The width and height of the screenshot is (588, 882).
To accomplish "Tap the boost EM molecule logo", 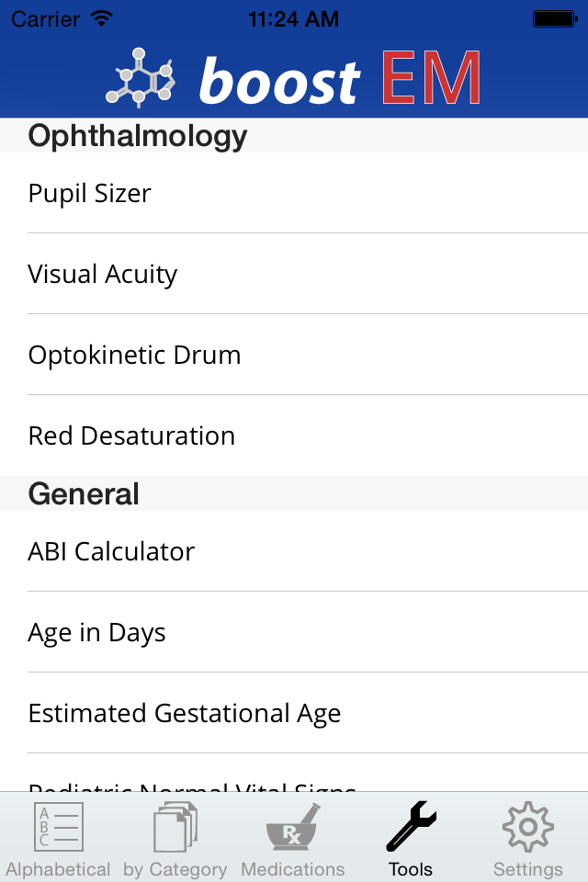I will point(141,78).
